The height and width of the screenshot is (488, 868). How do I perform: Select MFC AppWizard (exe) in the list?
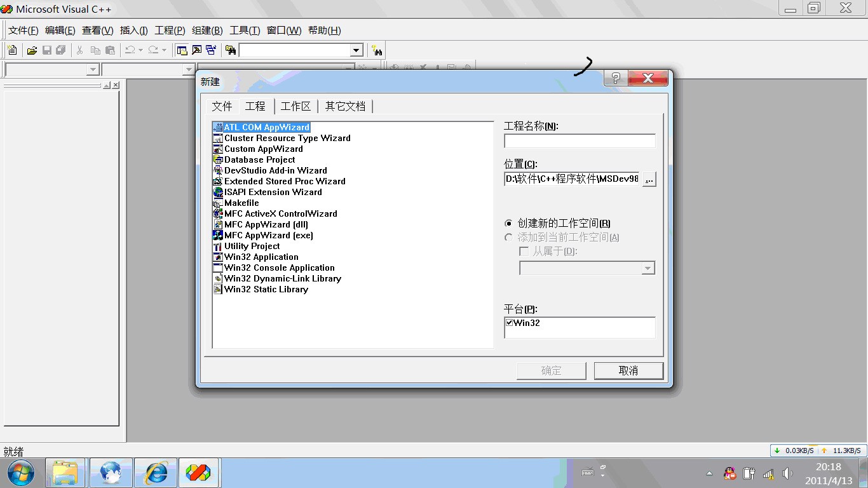[x=268, y=235]
